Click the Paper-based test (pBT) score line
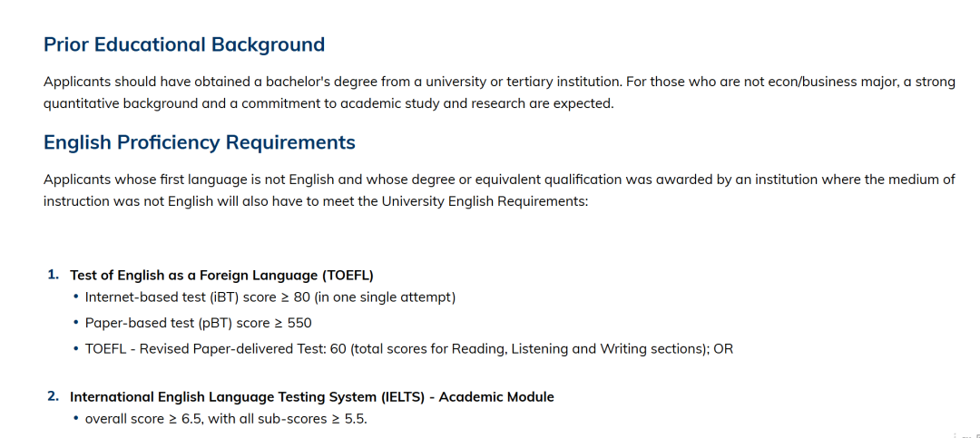Image resolution: width=980 pixels, height=438 pixels. point(198,323)
